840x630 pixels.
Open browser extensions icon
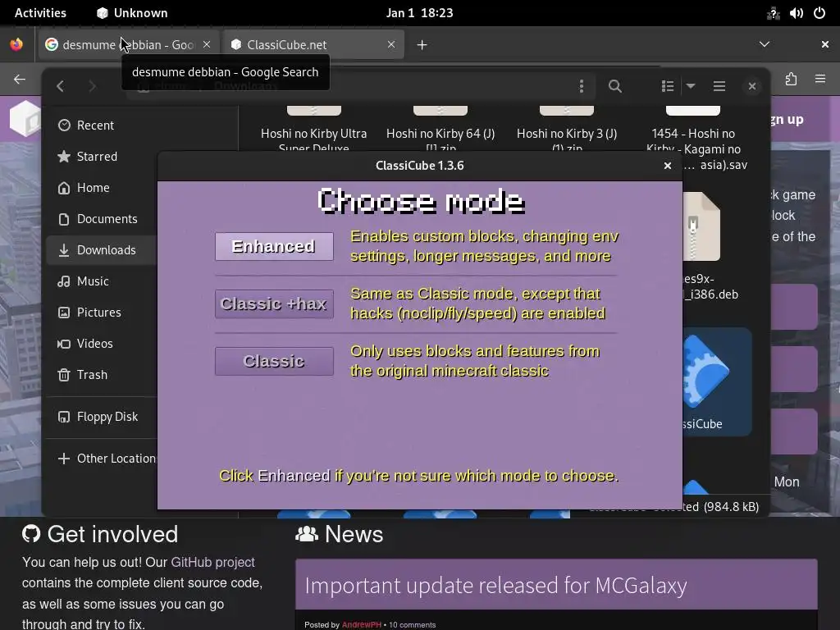click(x=791, y=80)
